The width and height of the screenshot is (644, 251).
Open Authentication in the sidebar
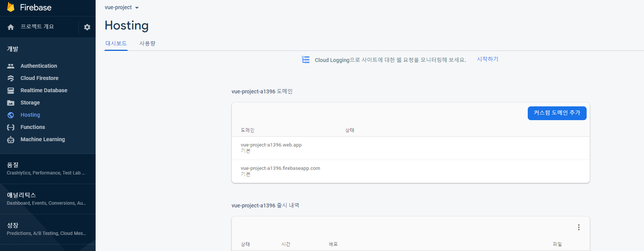click(39, 66)
